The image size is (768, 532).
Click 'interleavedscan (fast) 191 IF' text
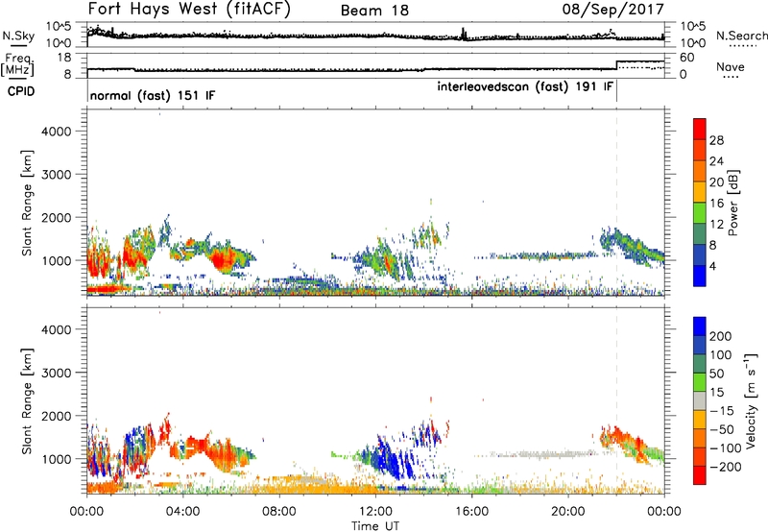click(x=525, y=86)
